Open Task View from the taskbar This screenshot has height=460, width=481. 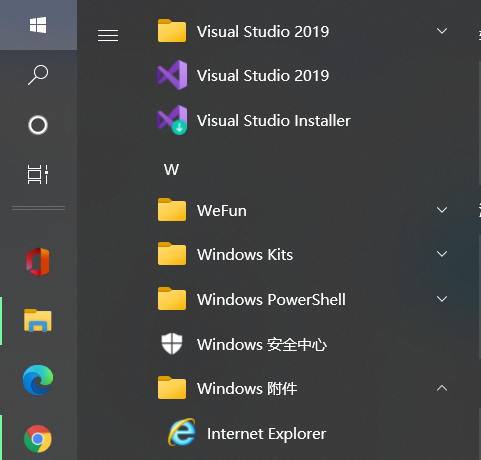(38, 174)
